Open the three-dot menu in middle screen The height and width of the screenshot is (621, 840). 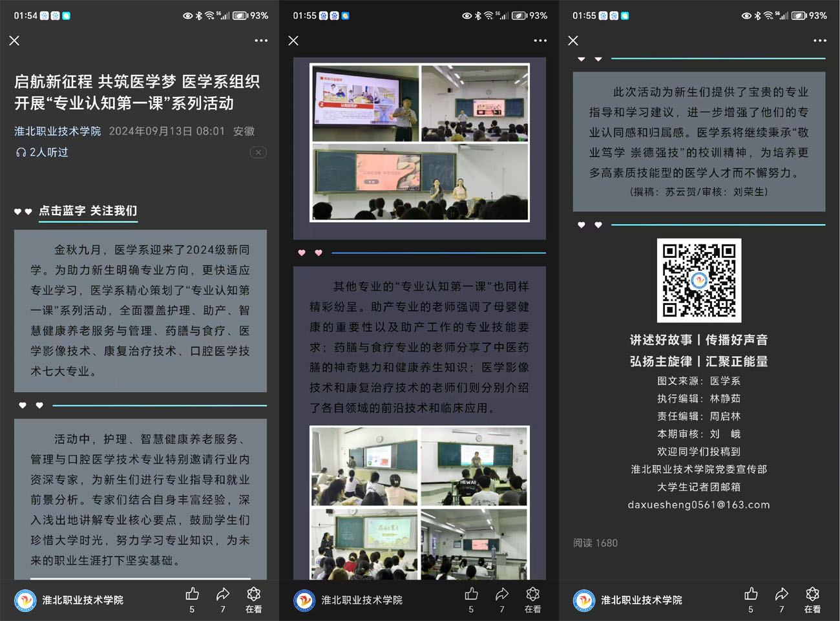(x=540, y=41)
